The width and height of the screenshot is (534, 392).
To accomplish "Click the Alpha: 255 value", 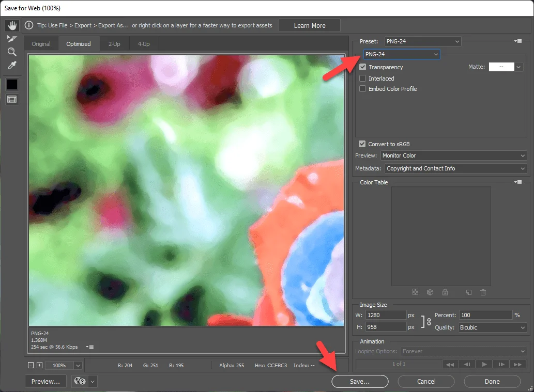I will coord(232,365).
